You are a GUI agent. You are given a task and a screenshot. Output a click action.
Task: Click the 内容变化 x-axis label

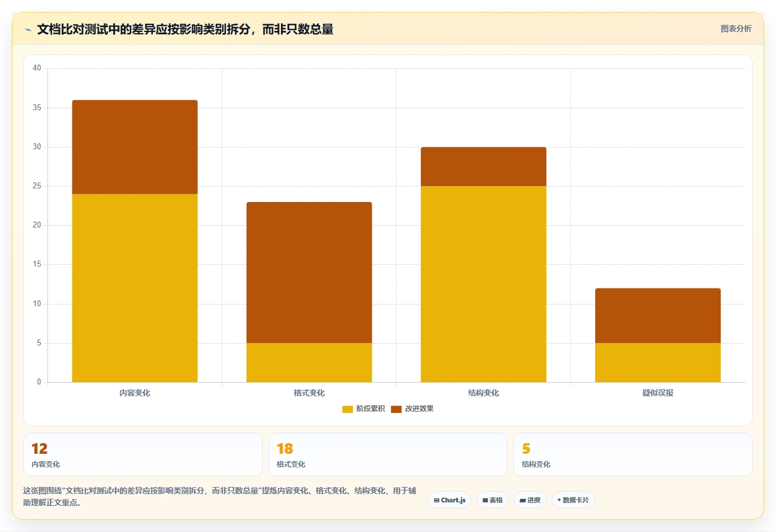tap(135, 393)
